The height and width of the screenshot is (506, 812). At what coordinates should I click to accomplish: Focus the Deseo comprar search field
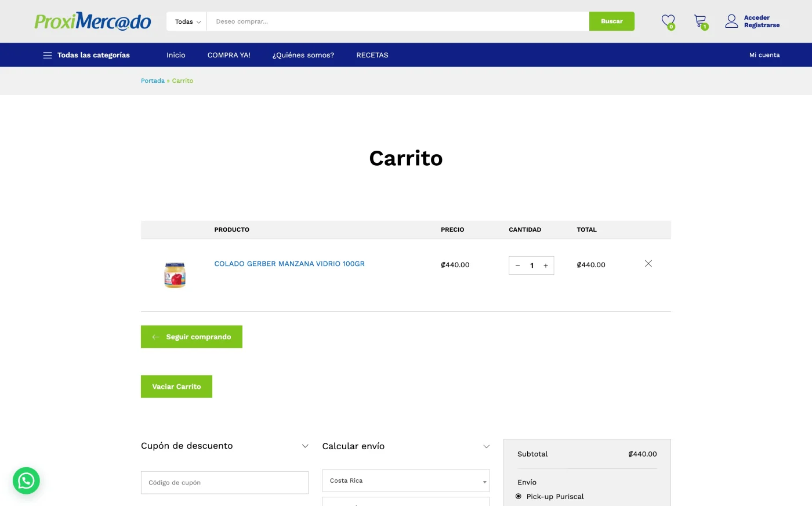tap(398, 21)
